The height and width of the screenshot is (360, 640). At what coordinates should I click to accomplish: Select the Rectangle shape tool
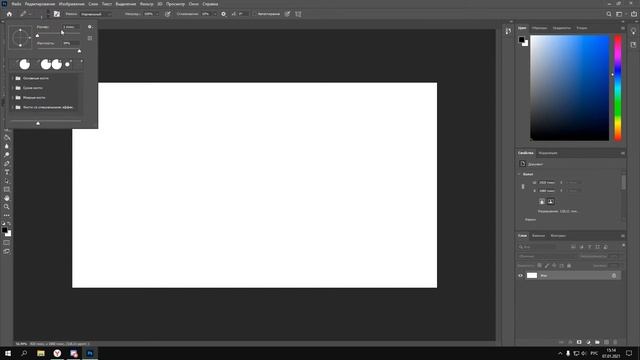[x=7, y=189]
